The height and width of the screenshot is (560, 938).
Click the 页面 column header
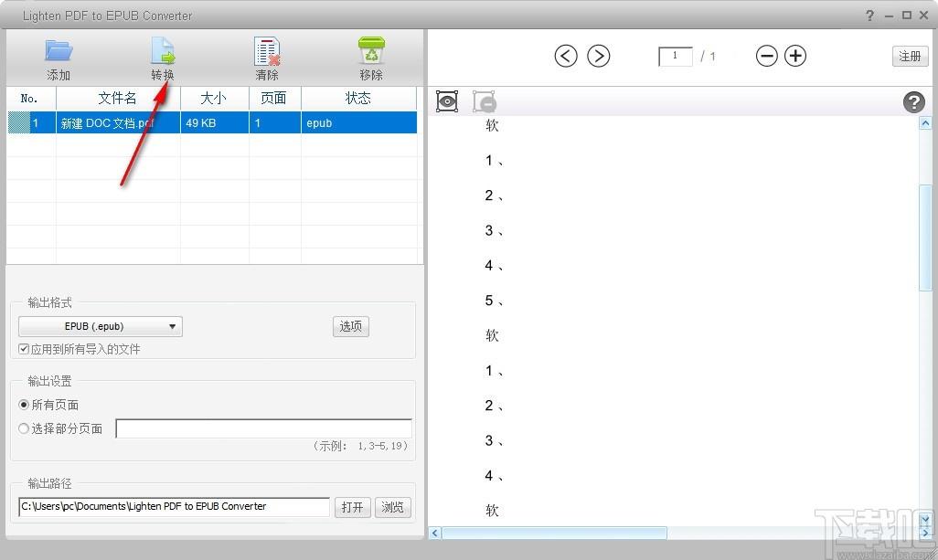pyautogui.click(x=274, y=99)
